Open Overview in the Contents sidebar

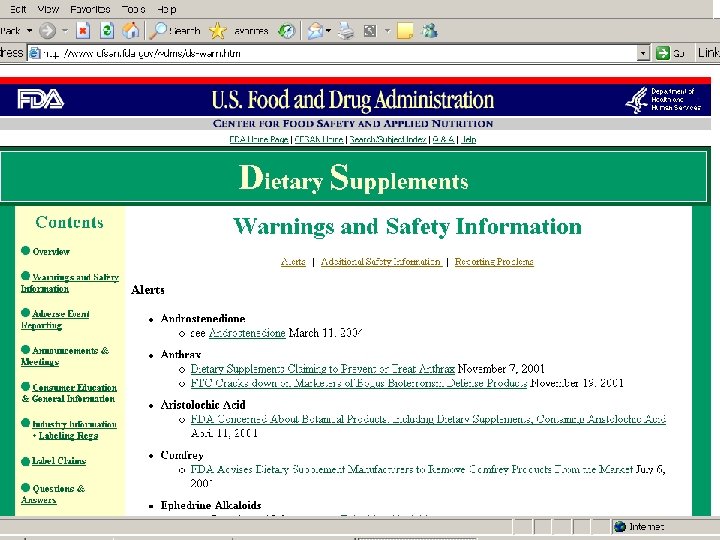(x=51, y=251)
